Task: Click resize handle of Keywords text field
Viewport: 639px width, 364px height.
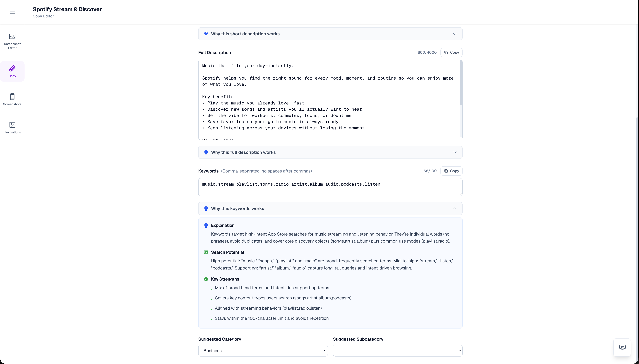Action: (461, 194)
